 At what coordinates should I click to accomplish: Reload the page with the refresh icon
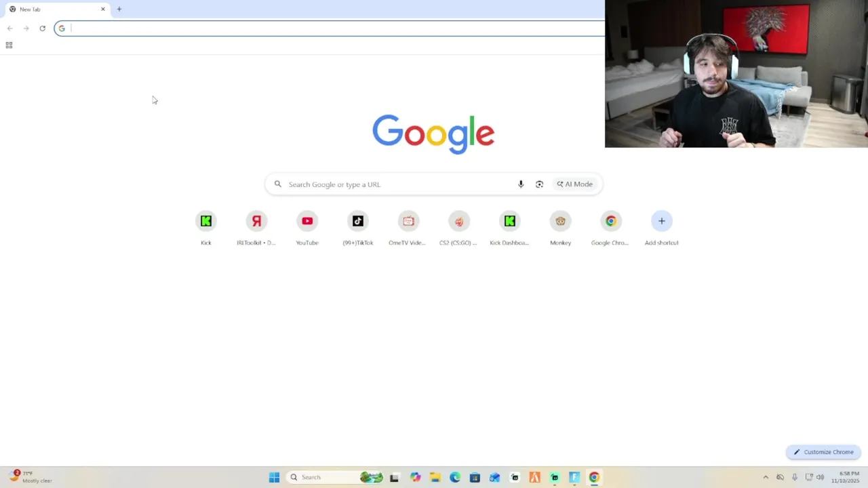(x=42, y=28)
